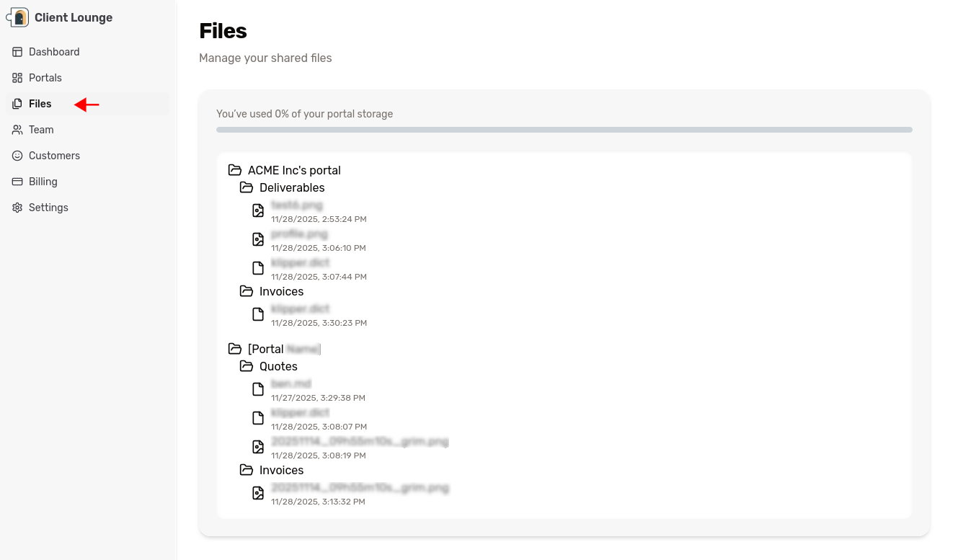Select the file icon beside klipper.dict

[258, 267]
